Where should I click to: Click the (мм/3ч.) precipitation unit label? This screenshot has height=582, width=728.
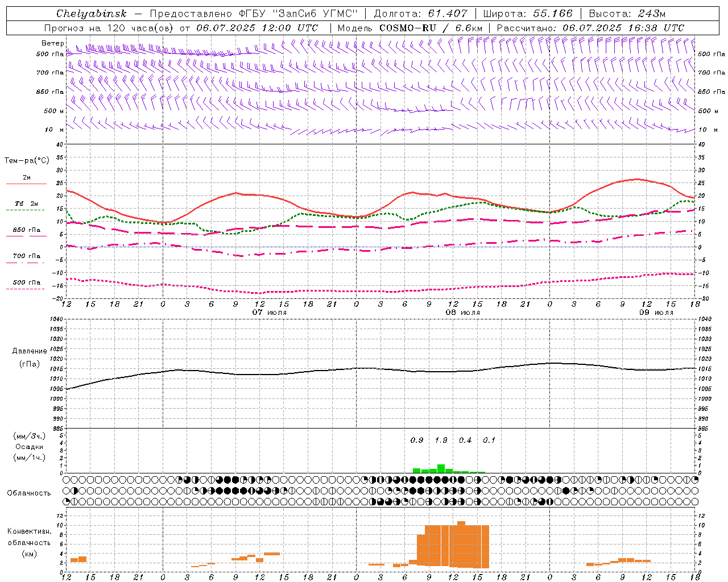(x=30, y=436)
